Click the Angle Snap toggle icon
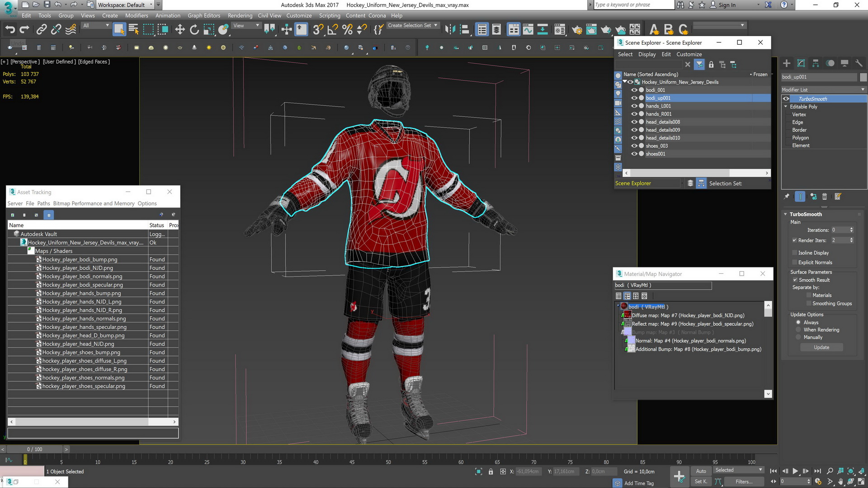This screenshot has width=868, height=488. click(333, 30)
